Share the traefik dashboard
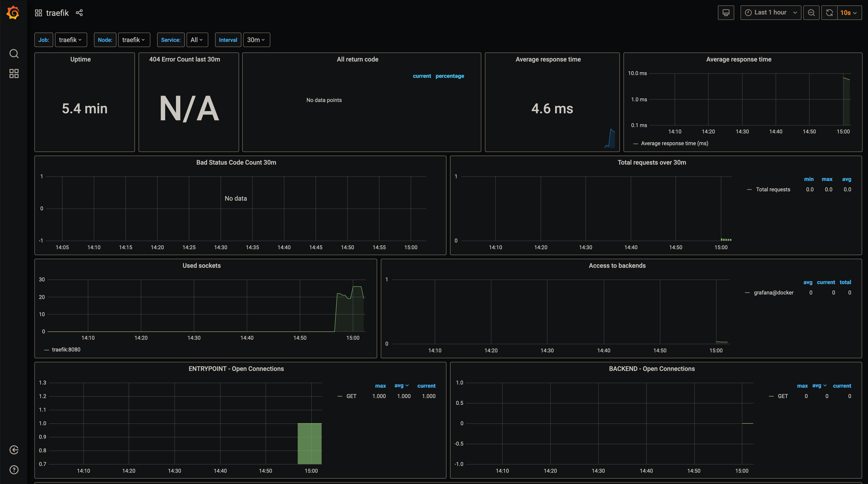The image size is (868, 484). coord(79,13)
